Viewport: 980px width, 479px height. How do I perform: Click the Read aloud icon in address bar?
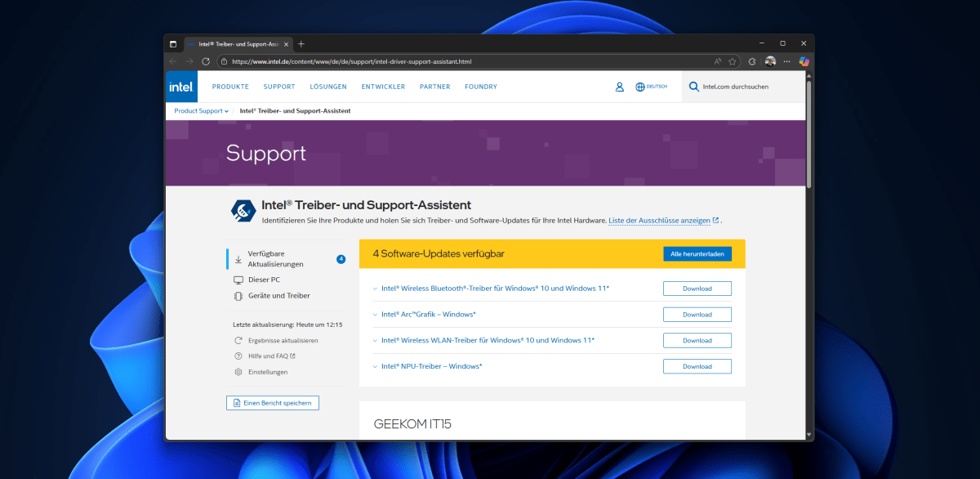pyautogui.click(x=717, y=61)
